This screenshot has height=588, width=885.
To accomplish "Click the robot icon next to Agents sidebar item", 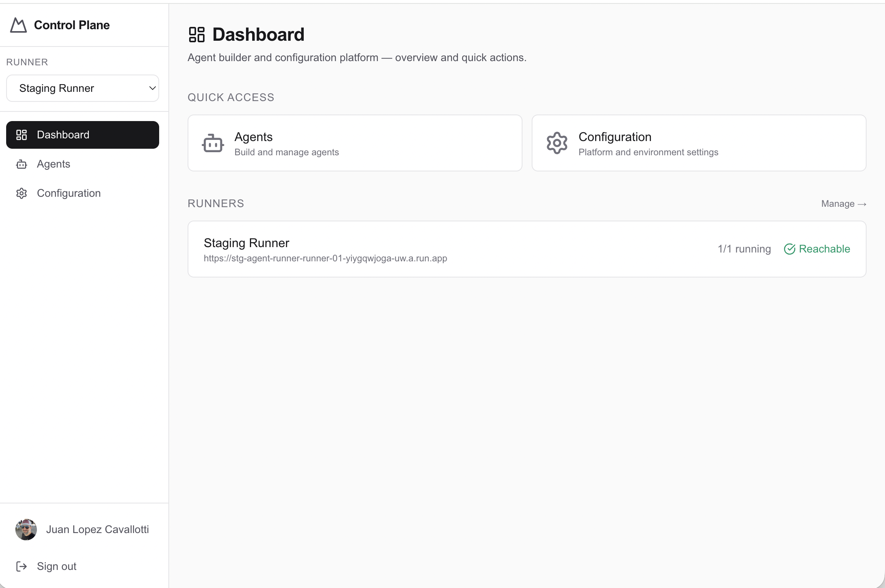I will 22,164.
